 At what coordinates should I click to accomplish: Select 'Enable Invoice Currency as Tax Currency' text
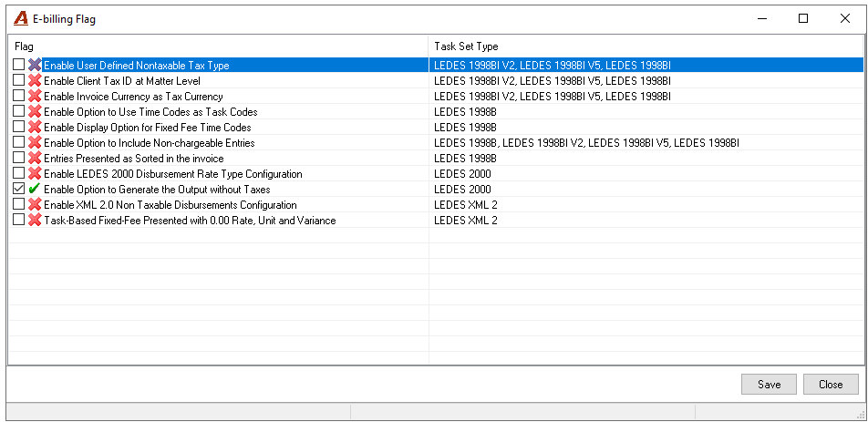133,97
